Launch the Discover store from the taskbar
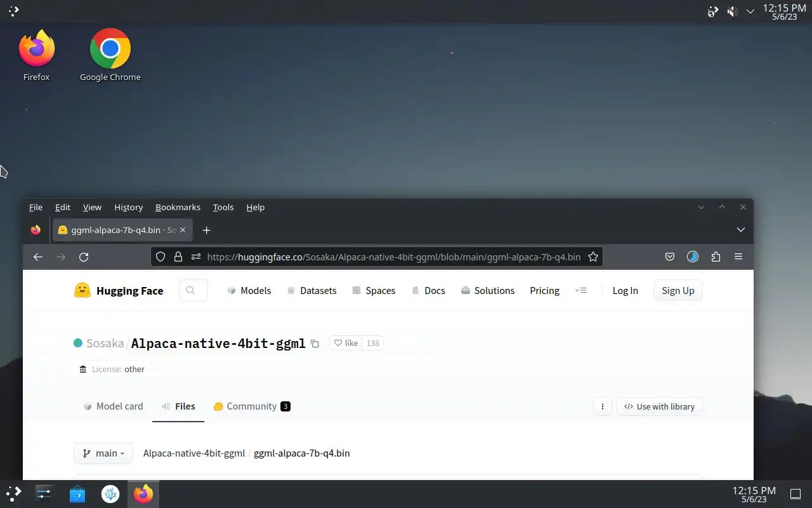The width and height of the screenshot is (812, 508). coord(77,493)
